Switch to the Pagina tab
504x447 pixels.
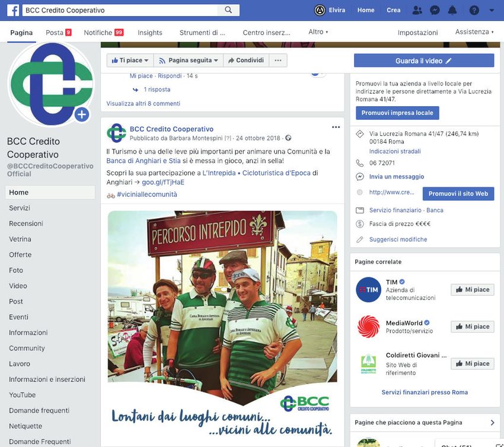pyautogui.click(x=21, y=33)
